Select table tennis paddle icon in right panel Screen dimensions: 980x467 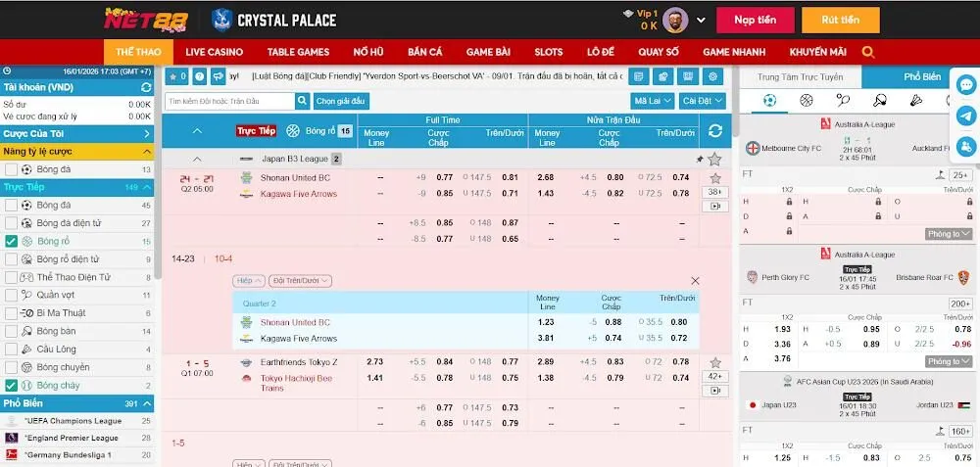click(x=880, y=100)
